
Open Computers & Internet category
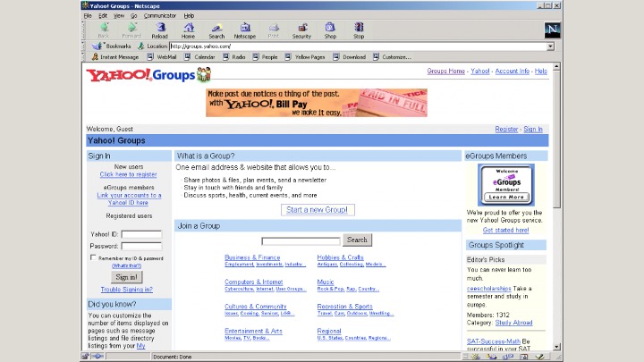point(254,282)
